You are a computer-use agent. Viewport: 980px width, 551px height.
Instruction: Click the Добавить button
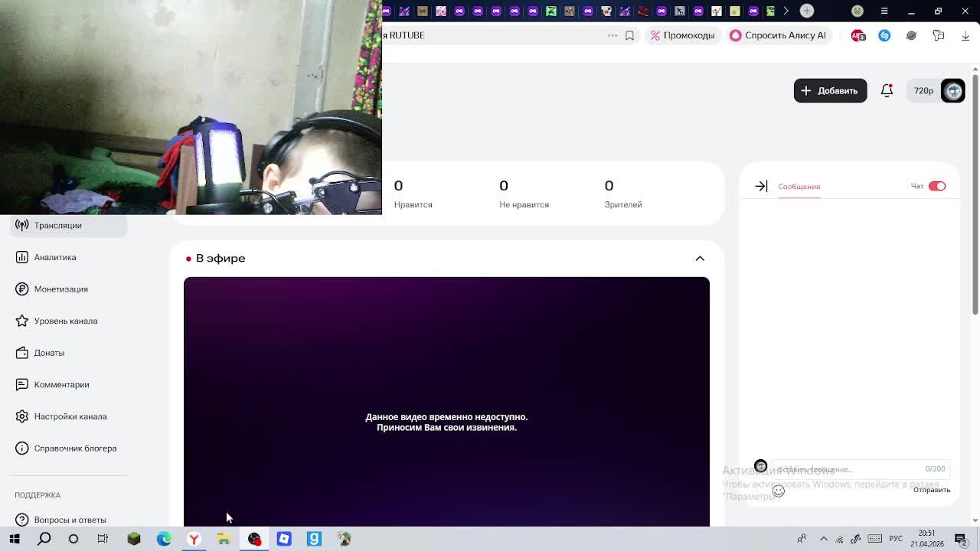[830, 90]
